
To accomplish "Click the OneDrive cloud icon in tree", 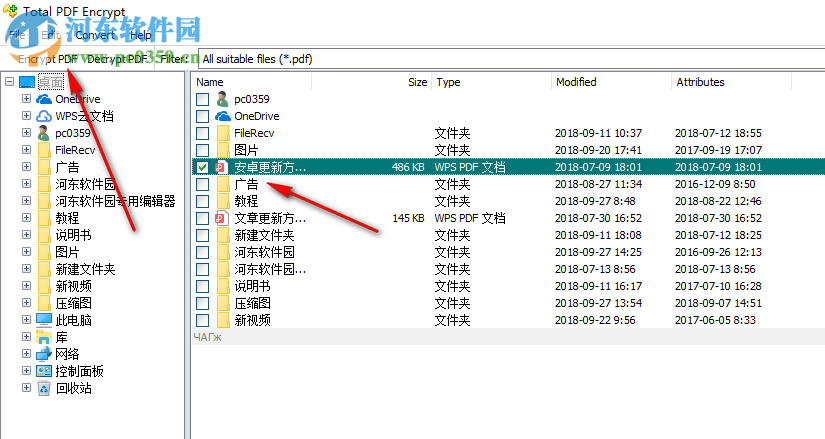I will [44, 99].
